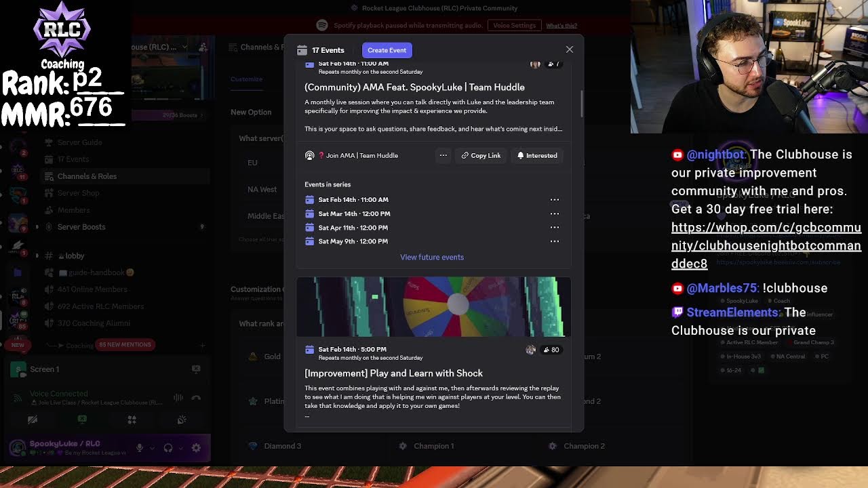Mark yourself Interested in the AMA event
This screenshot has width=868, height=488.
tap(537, 155)
